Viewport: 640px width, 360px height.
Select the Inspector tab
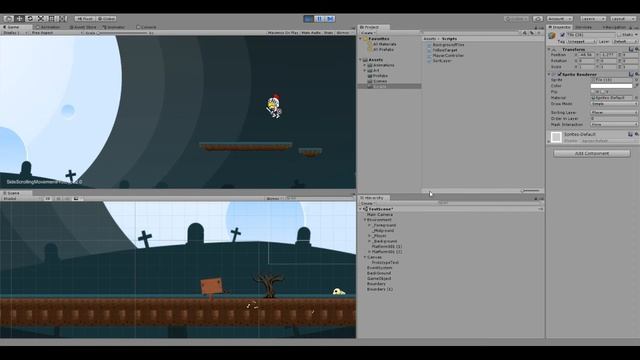coord(560,27)
